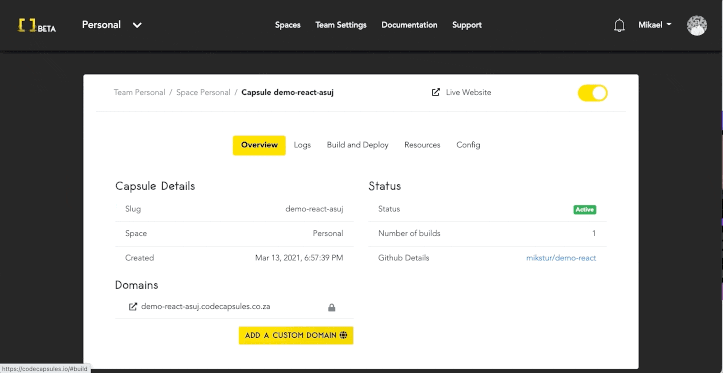Click the user avatar picture
This screenshot has width=723, height=373.
[x=696, y=25]
